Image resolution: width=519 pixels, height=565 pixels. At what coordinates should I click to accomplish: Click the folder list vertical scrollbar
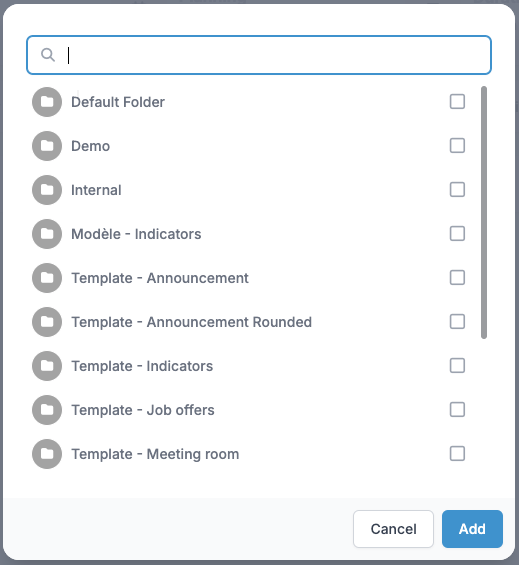pyautogui.click(x=484, y=213)
